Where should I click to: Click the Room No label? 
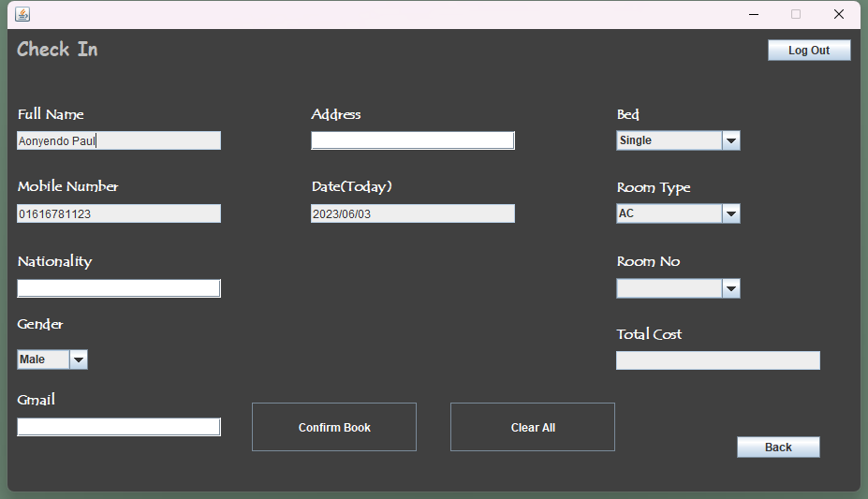point(648,261)
